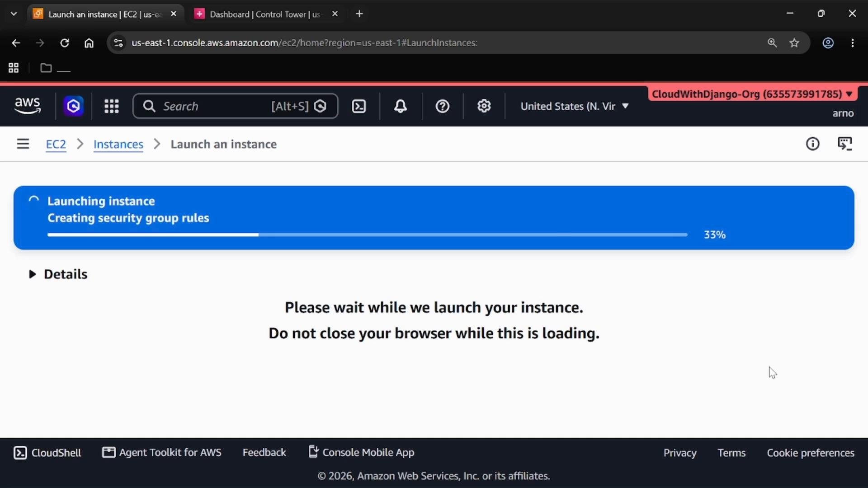Open the apps grid in bookmarks bar

pos(14,68)
